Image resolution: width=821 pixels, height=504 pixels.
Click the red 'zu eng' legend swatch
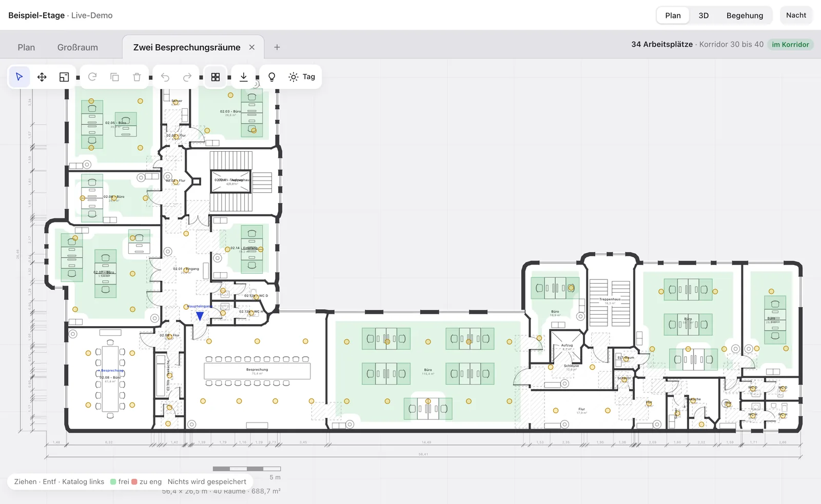pos(134,481)
